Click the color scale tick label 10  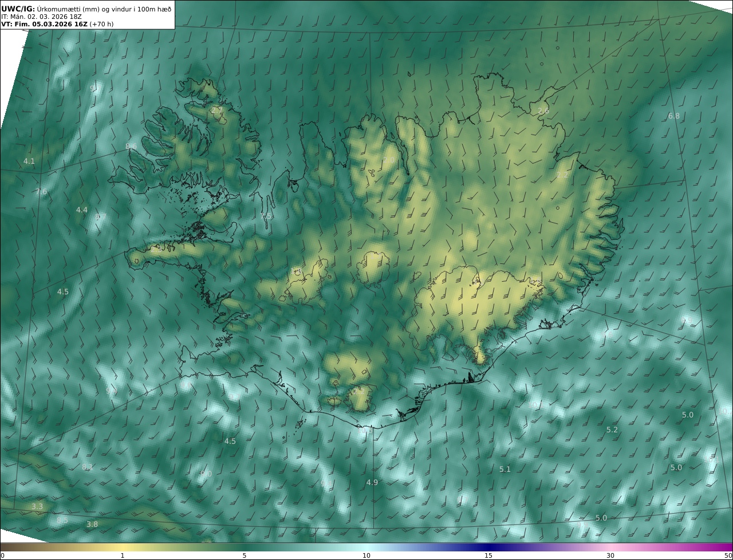[366, 555]
